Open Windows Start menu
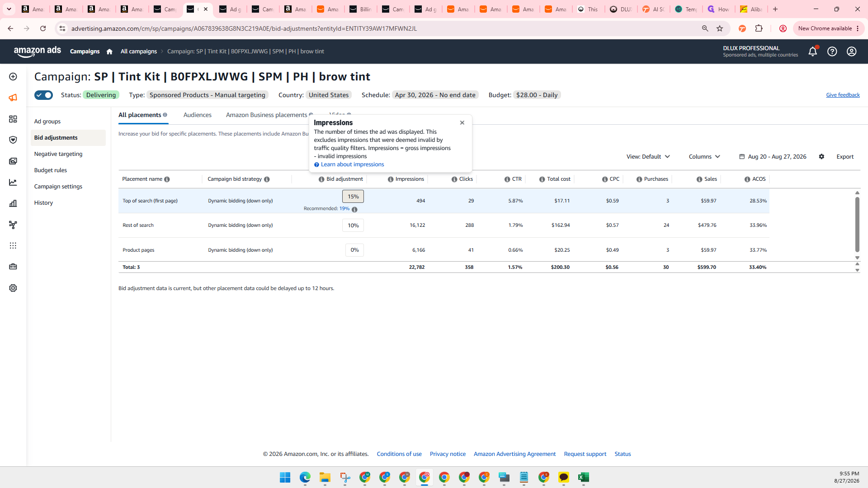Screen dimensions: 868x488 point(285,477)
